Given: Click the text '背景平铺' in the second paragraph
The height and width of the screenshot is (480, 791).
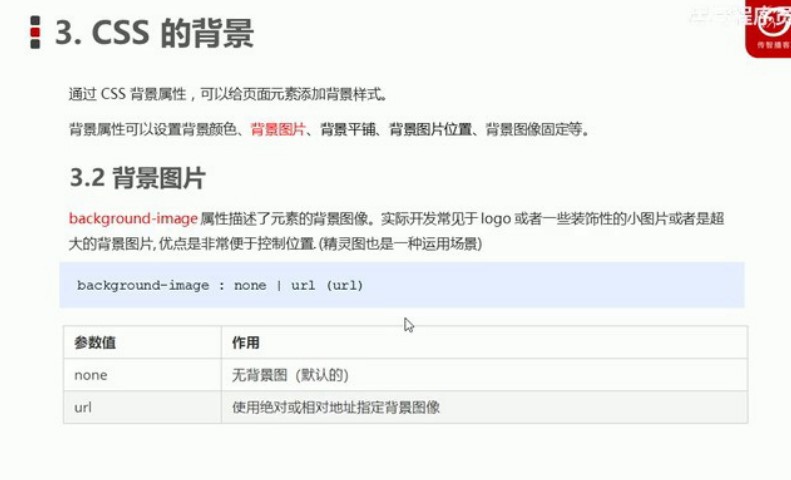Looking at the screenshot, I should [348, 130].
